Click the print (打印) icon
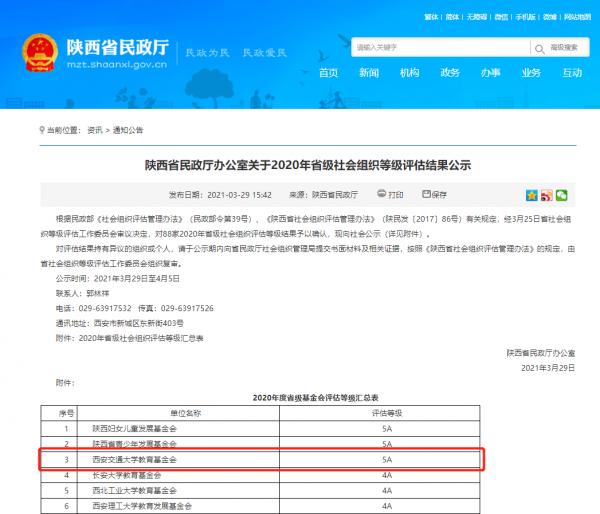600x514 pixels. [x=382, y=195]
